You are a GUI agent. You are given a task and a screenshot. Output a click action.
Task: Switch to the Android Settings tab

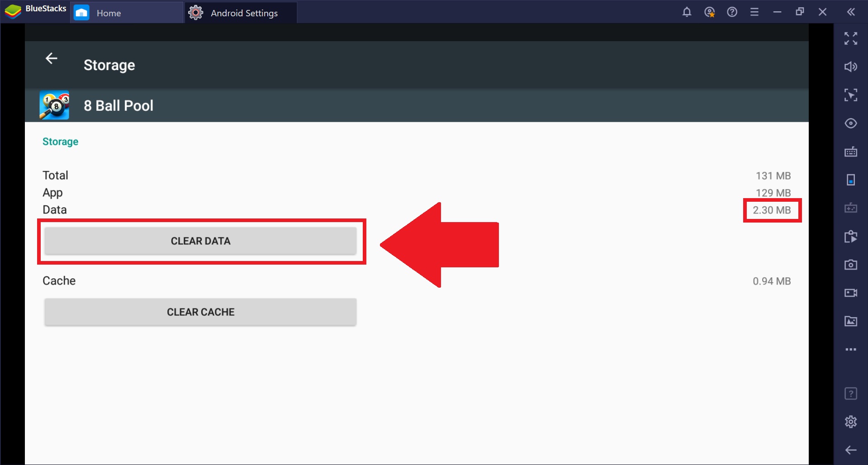coord(241,13)
